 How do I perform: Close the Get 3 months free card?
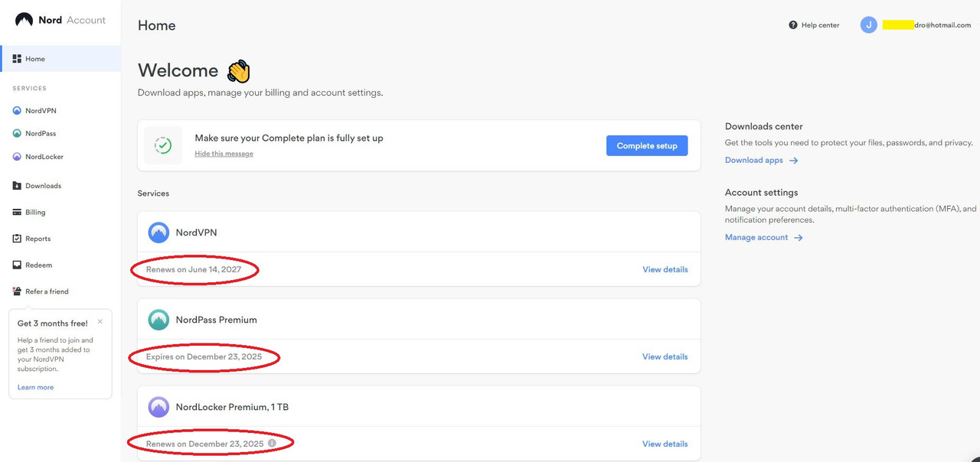[100, 322]
